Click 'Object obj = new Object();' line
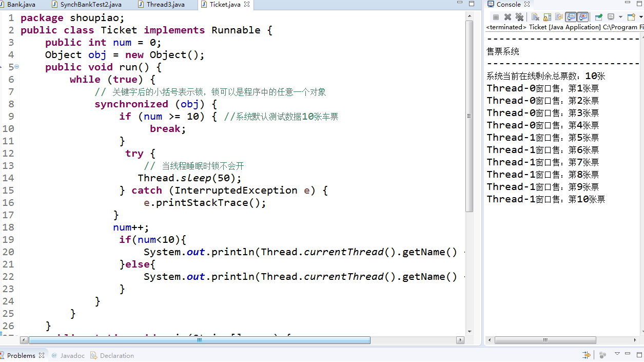 (x=125, y=55)
